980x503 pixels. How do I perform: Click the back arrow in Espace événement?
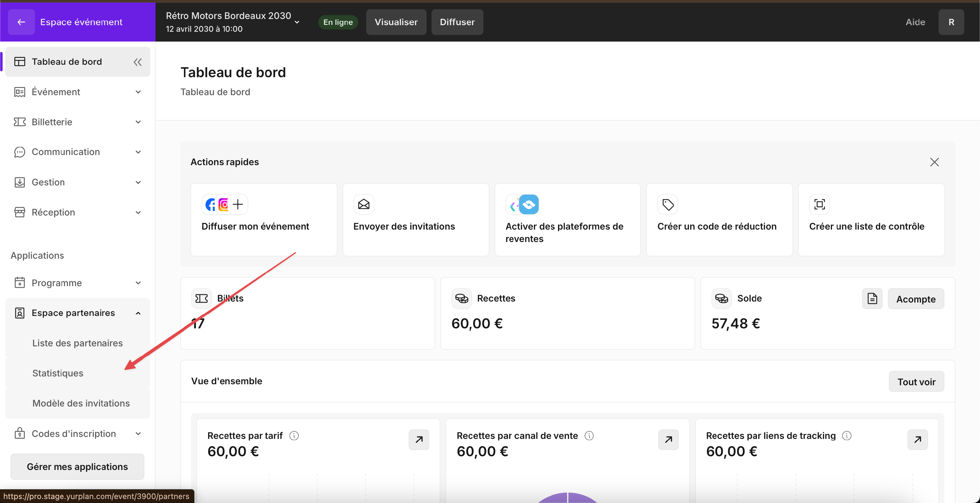(21, 22)
